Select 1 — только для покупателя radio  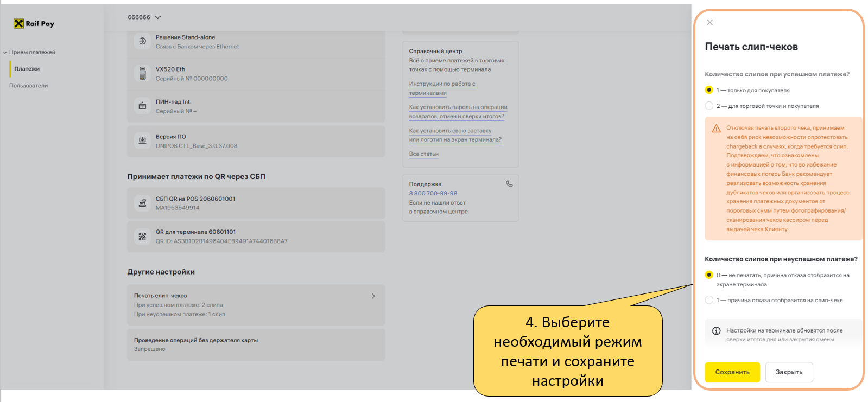[x=708, y=90]
